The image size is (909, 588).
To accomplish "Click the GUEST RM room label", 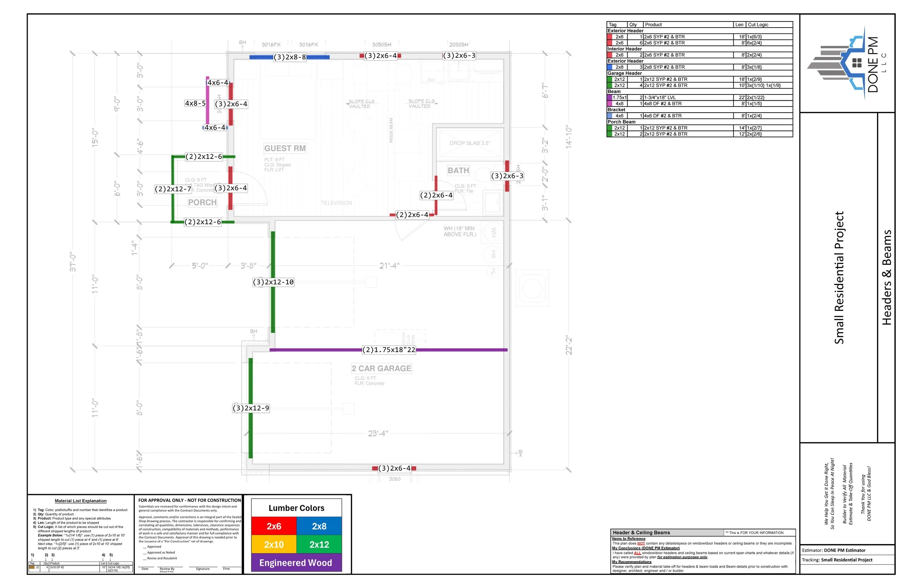I will [285, 148].
